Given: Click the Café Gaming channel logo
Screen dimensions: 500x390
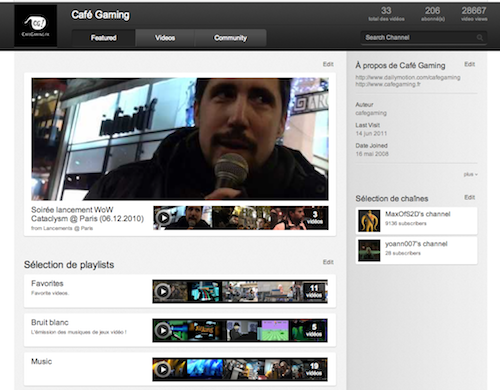Looking at the screenshot, I should point(36,26).
